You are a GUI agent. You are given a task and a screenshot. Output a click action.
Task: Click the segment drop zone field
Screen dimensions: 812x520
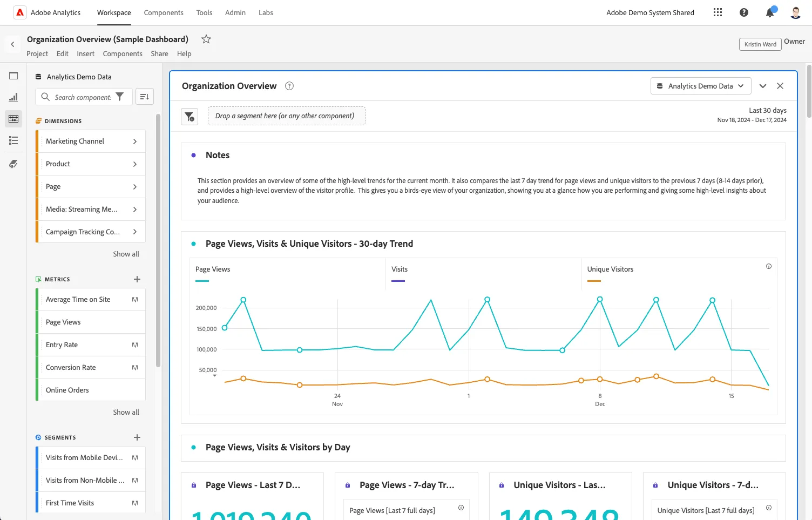287,116
